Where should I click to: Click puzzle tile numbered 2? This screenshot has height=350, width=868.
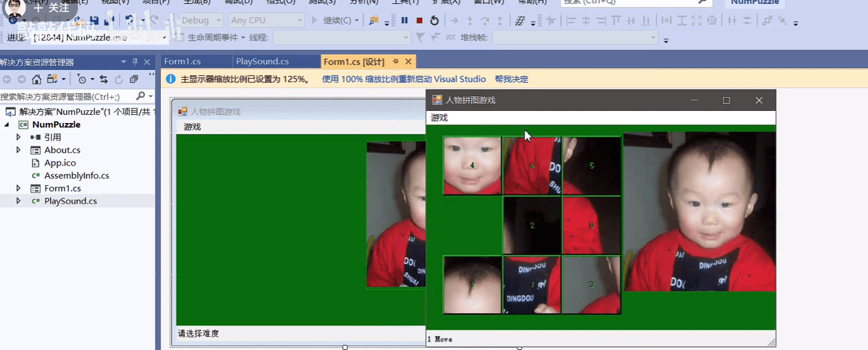coord(532,225)
